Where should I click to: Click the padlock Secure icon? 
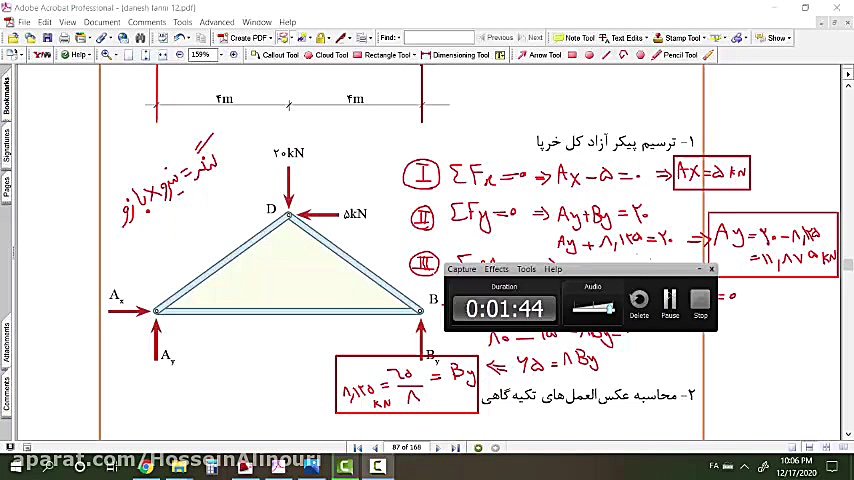click(x=321, y=38)
